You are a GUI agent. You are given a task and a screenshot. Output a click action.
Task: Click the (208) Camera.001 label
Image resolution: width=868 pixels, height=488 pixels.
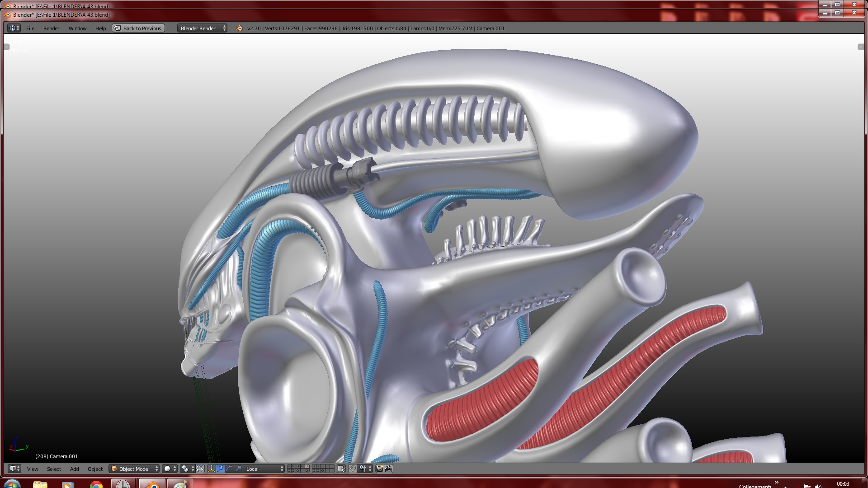point(57,456)
